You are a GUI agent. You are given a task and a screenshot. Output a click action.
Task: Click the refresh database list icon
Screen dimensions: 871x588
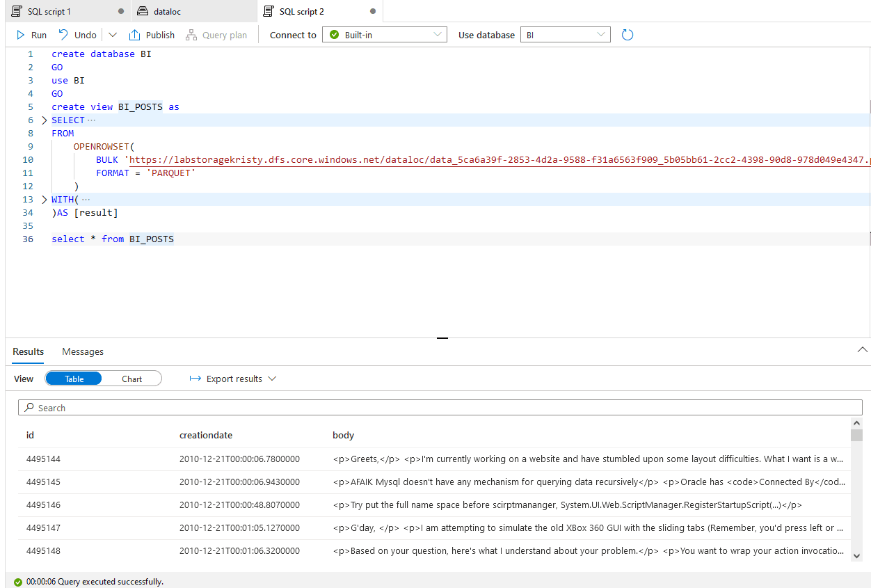click(628, 35)
